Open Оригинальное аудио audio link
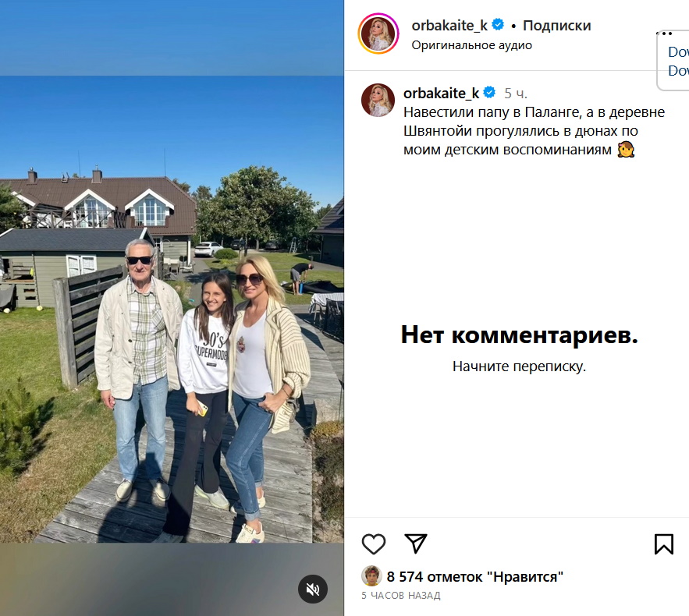The width and height of the screenshot is (689, 616). [x=472, y=45]
